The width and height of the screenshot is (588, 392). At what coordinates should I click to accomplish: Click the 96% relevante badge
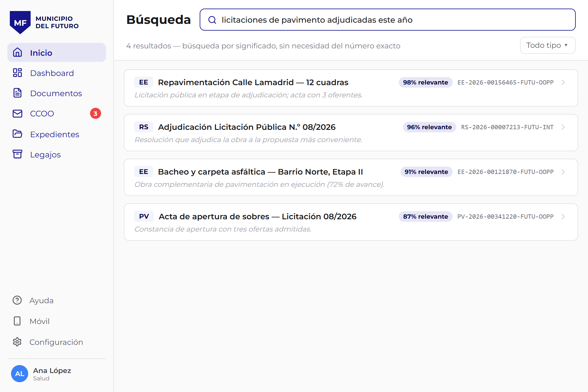[429, 127]
